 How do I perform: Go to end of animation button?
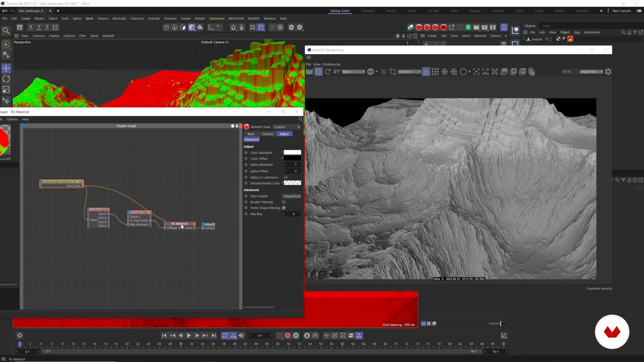coord(214,336)
